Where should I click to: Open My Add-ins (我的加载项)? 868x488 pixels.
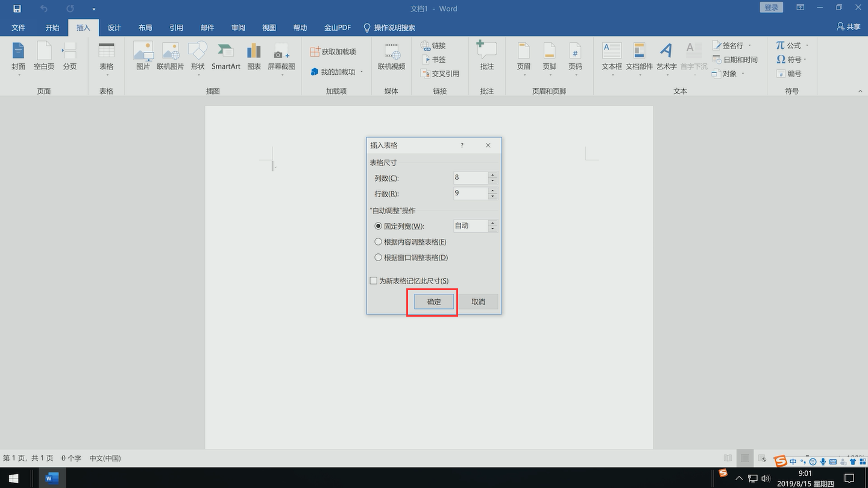click(337, 72)
